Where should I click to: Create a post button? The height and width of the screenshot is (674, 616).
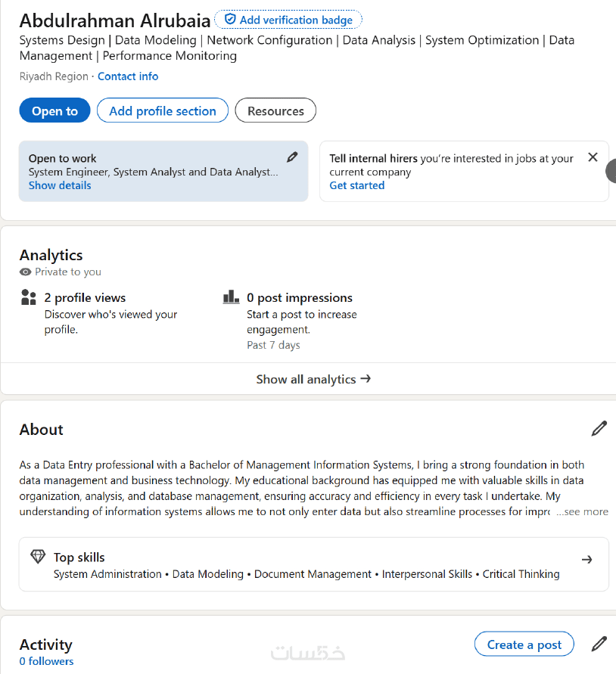524,644
